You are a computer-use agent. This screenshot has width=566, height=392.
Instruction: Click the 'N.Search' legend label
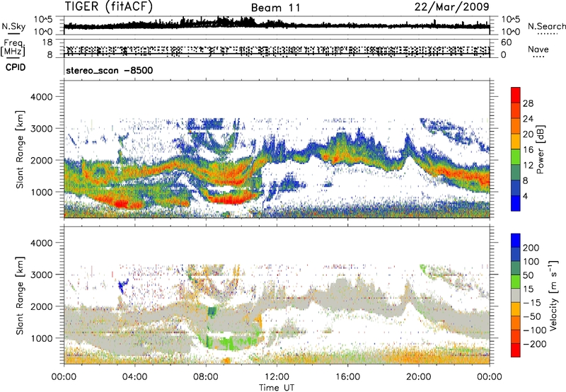tap(546, 26)
